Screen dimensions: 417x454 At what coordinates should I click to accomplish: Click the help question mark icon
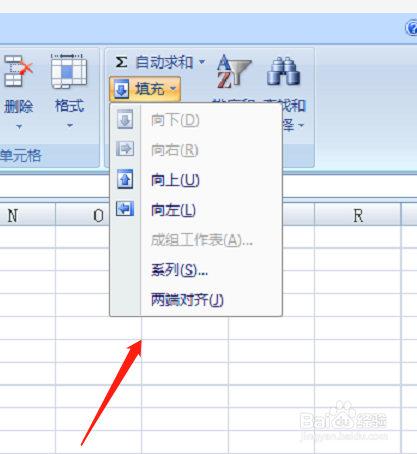click(x=412, y=28)
